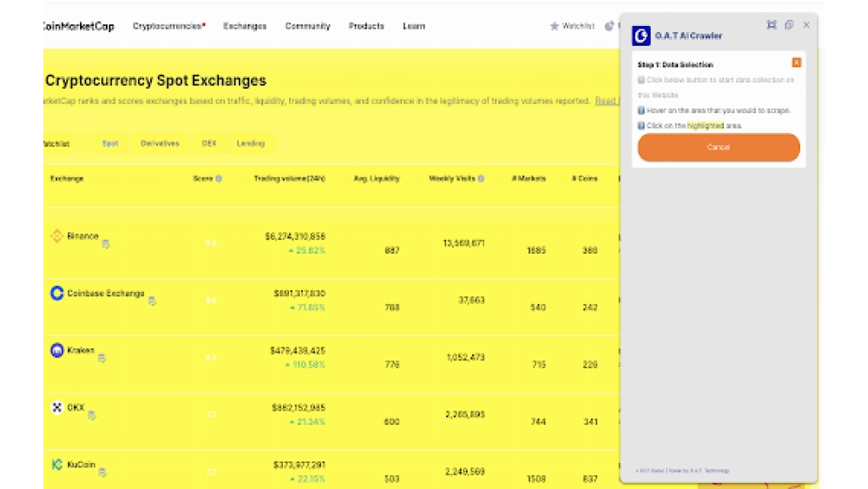Click the KuCoin logo icon
Image resolution: width=868 pixels, height=489 pixels.
(56, 465)
